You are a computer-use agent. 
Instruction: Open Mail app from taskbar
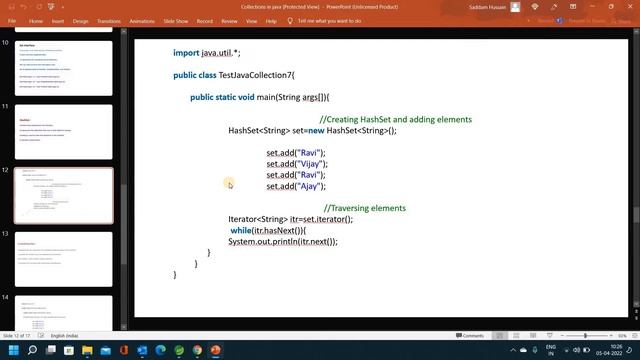click(106, 350)
